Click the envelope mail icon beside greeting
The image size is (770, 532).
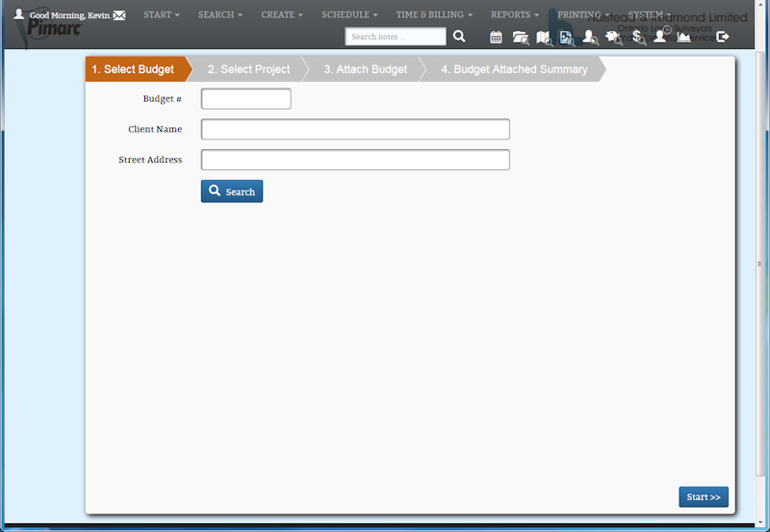click(119, 15)
